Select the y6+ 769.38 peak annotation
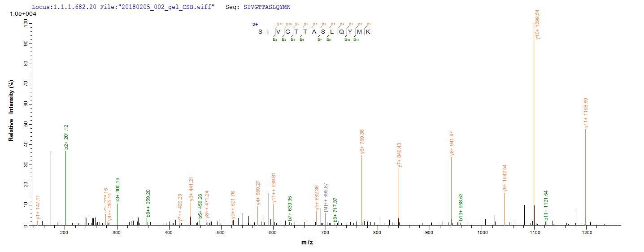 362,141
